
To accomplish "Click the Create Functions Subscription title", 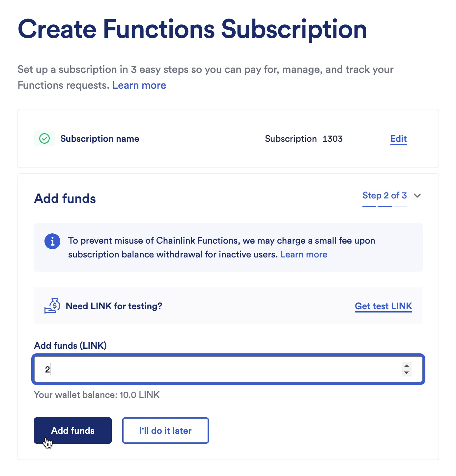I will (192, 29).
